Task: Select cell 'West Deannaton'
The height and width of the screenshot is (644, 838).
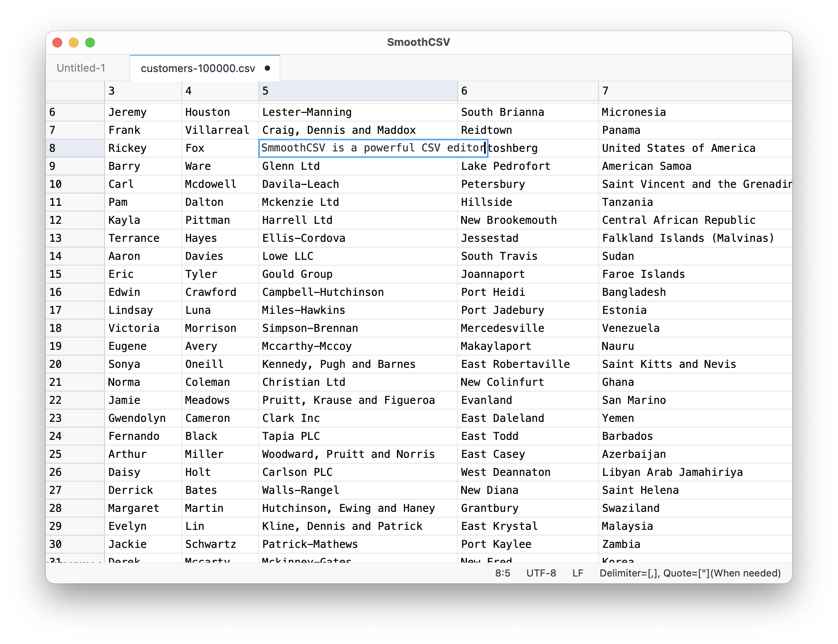Action: (x=528, y=472)
